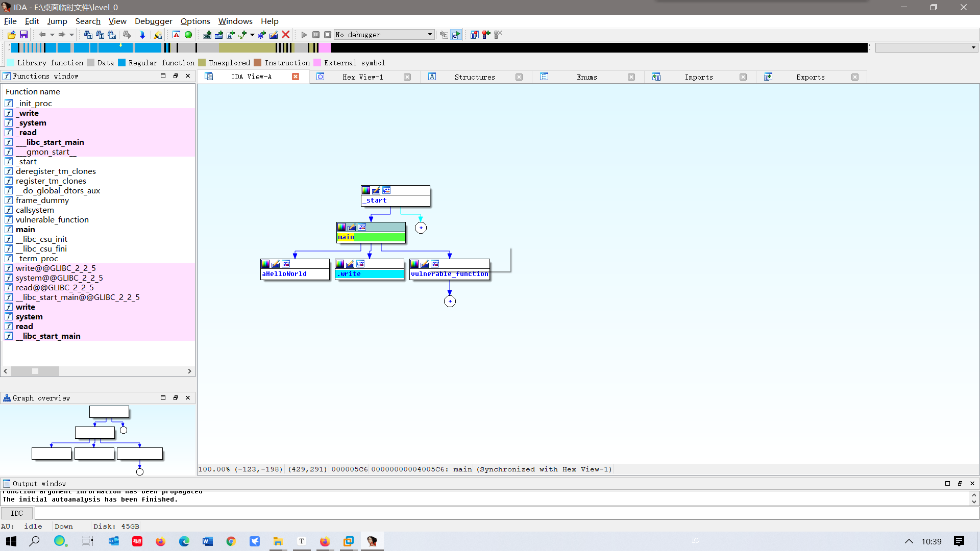This screenshot has height=551, width=980.
Task: Open the jump forward history dropdown arrow
Action: [x=71, y=35]
